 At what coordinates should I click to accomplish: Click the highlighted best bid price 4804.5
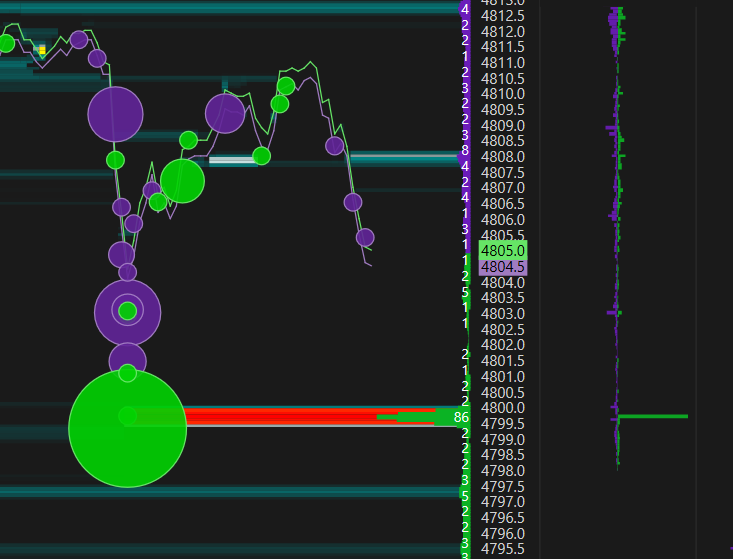(x=503, y=267)
